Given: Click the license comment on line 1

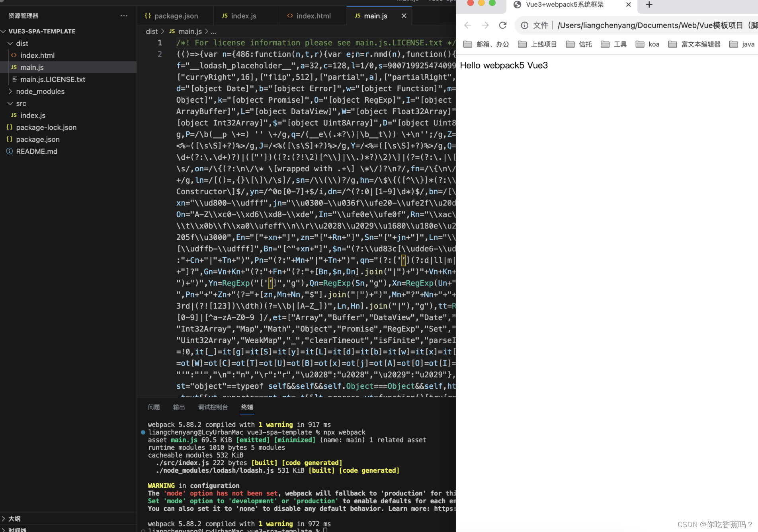Looking at the screenshot, I should pos(316,43).
